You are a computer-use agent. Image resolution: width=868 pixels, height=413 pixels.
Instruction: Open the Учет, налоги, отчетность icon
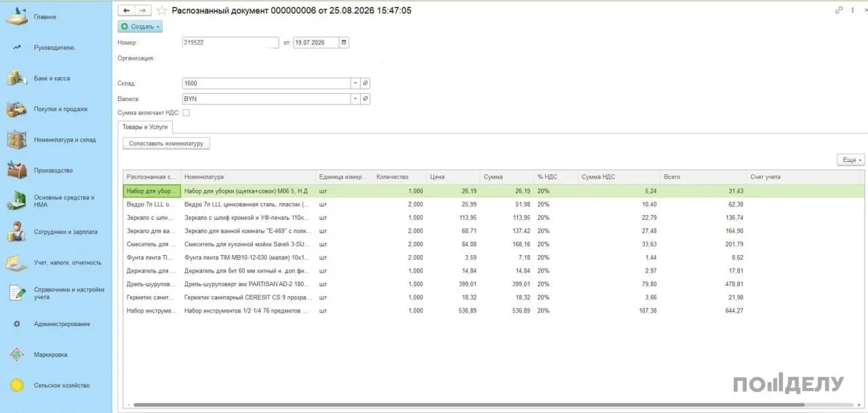pyautogui.click(x=17, y=262)
